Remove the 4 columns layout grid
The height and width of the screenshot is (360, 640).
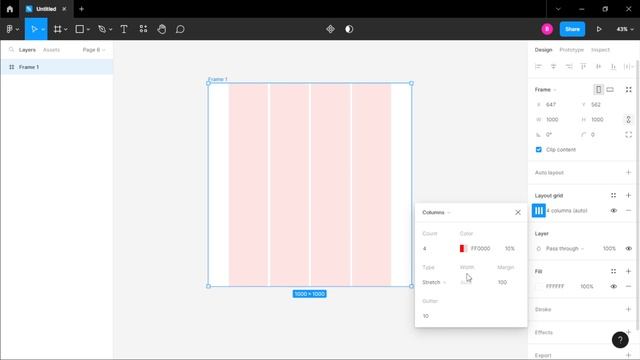coord(629,211)
